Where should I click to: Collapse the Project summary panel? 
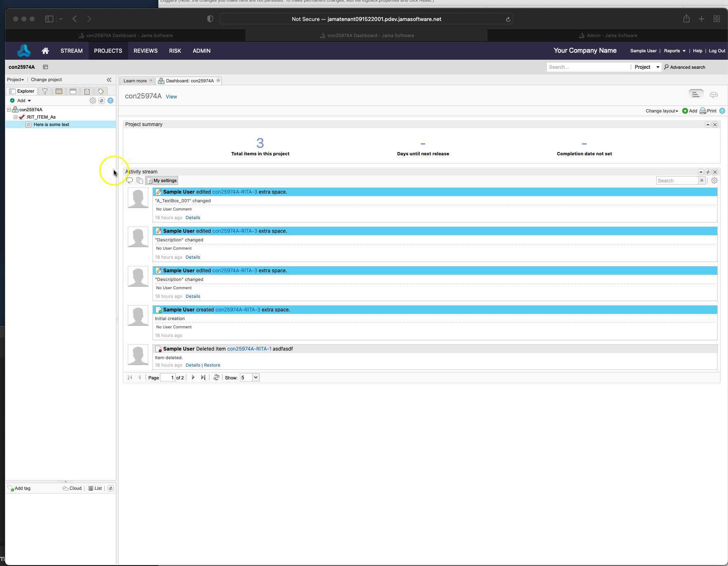point(708,124)
